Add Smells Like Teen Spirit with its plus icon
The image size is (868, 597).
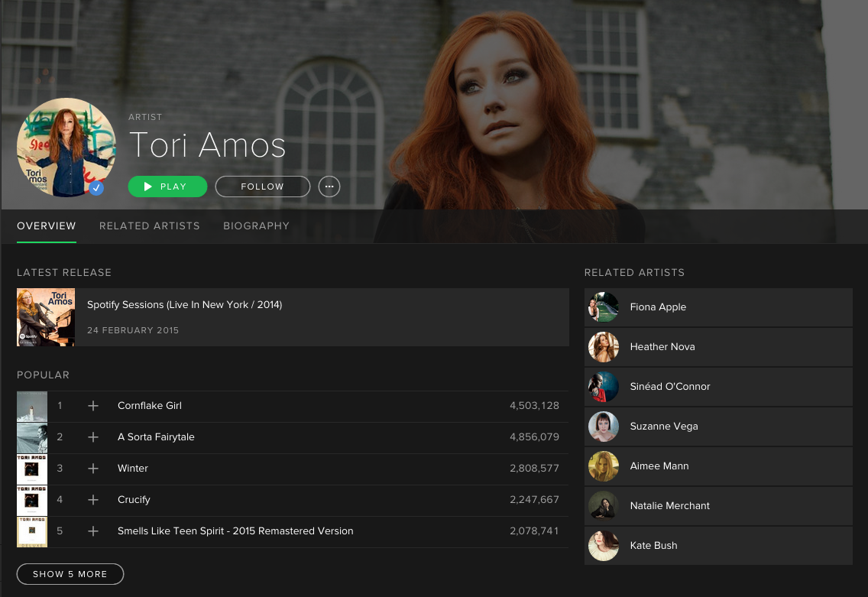tap(93, 531)
